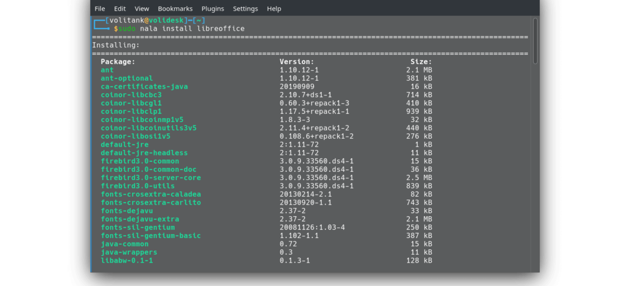Click the fonts-crosextra-carlito package name
This screenshot has height=286, width=644.
(x=151, y=202)
